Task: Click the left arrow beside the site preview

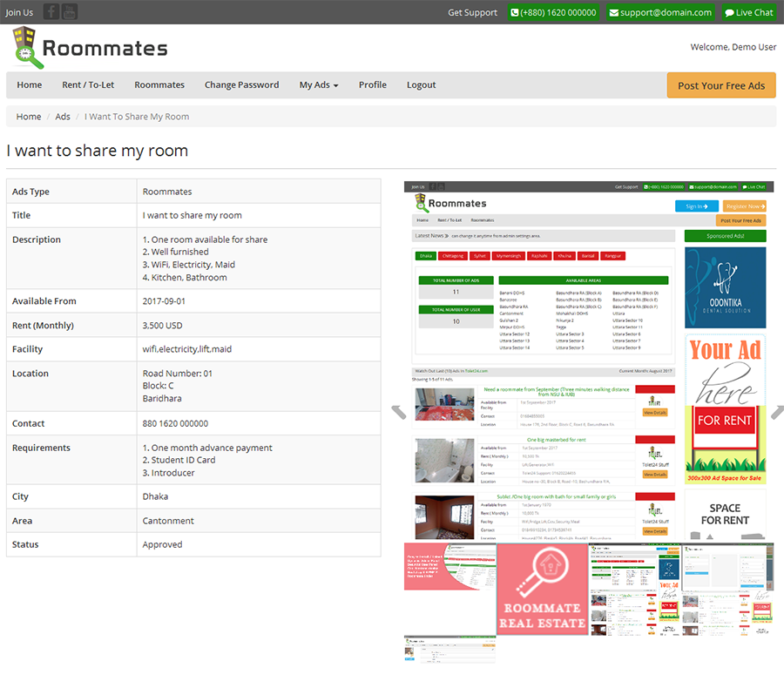Action: click(398, 409)
